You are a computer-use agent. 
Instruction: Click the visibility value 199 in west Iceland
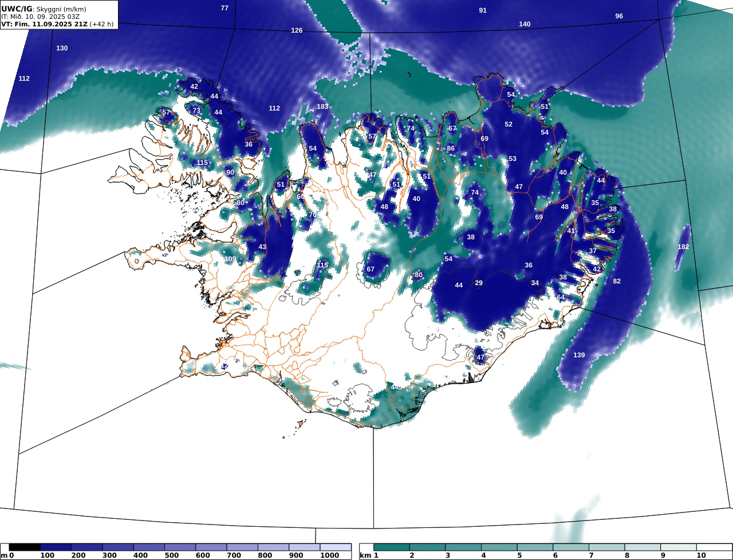230,259
